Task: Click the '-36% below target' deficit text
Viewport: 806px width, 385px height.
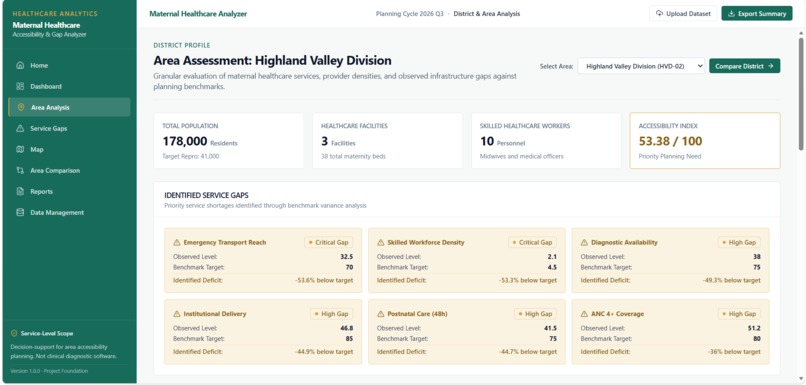Action: [735, 352]
